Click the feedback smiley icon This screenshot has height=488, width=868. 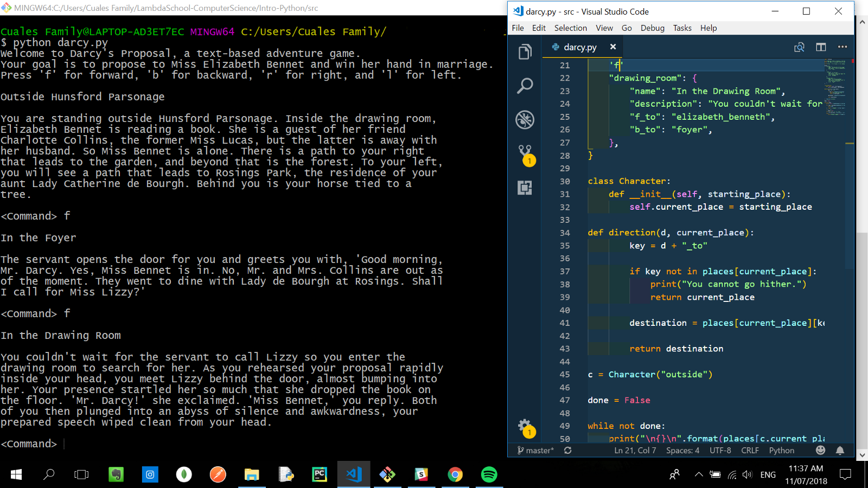(x=821, y=450)
